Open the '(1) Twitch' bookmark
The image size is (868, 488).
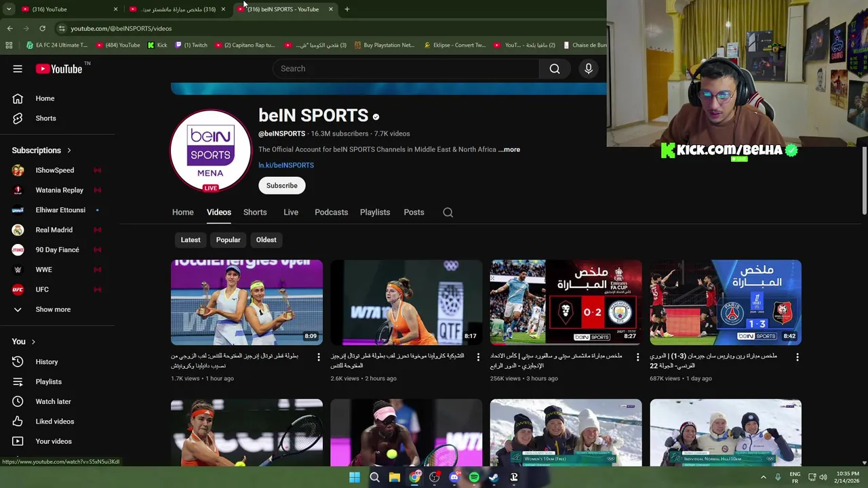pyautogui.click(x=191, y=45)
